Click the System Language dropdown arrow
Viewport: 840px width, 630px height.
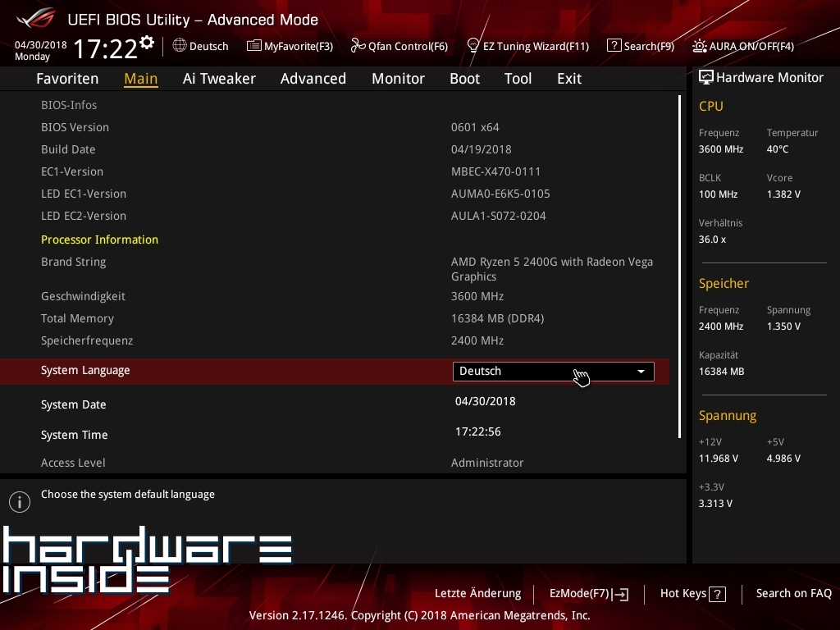point(641,372)
